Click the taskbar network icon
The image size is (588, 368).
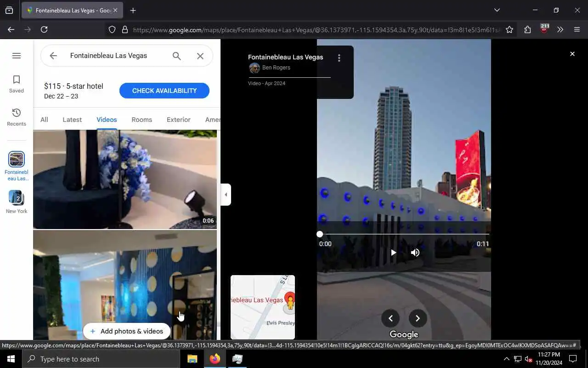coord(517,359)
